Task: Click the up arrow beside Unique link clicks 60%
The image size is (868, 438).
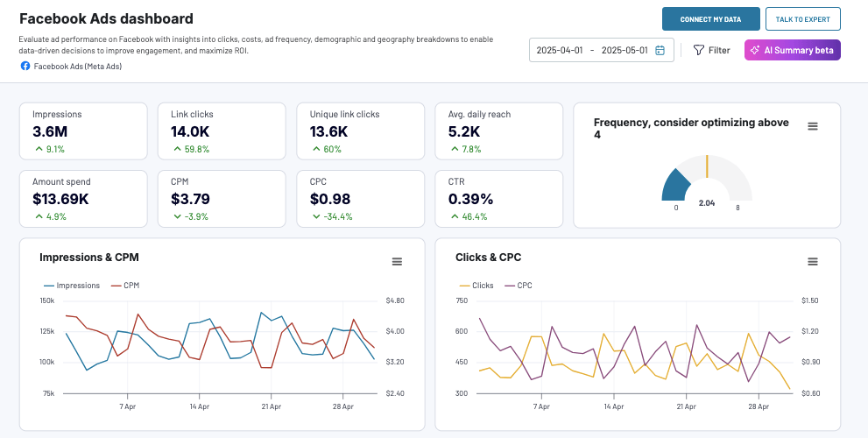Action: click(316, 149)
